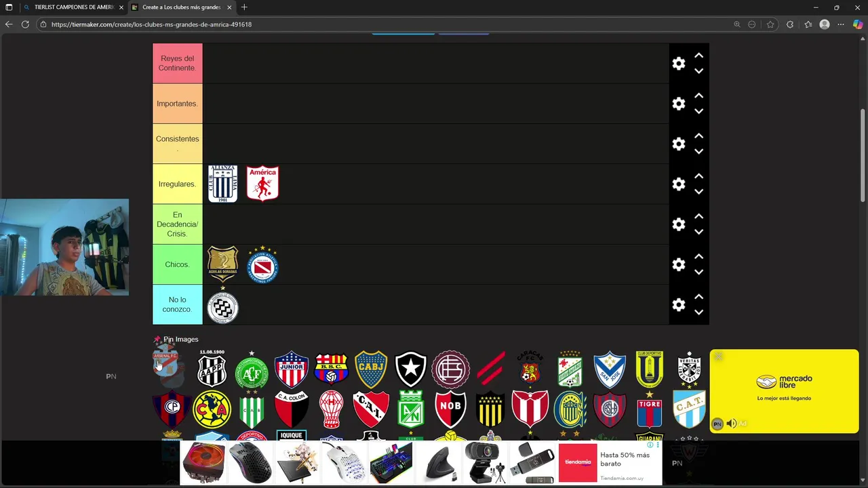Screen dimensions: 868x488
Task: Reload the tiermaker page
Action: [x=25, y=24]
